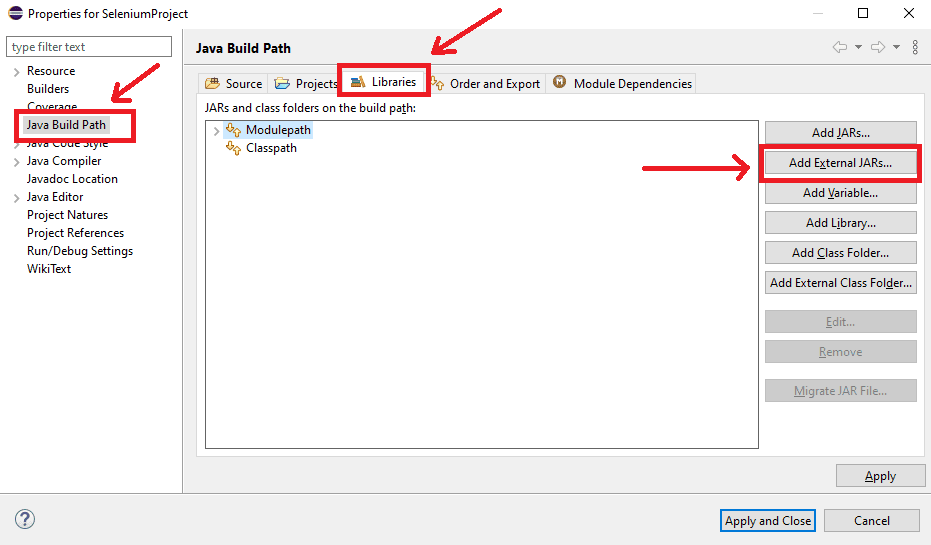Open the Module Dependencies tab
The width and height of the screenshot is (931, 545).
[622, 84]
